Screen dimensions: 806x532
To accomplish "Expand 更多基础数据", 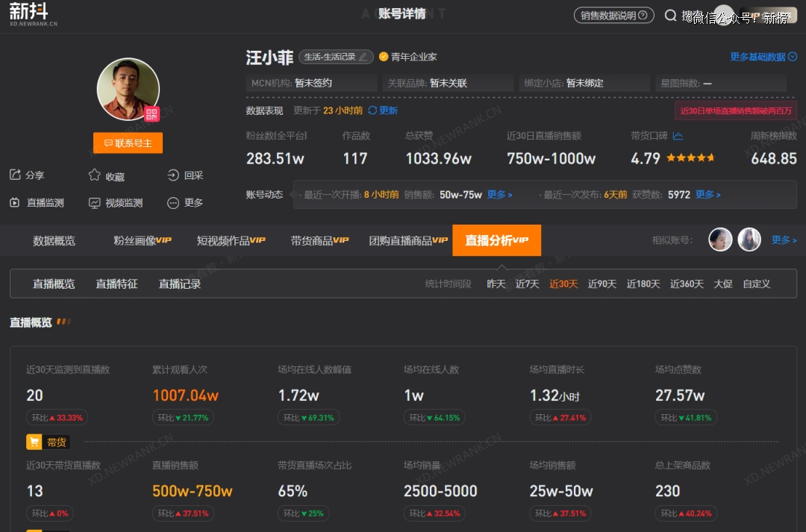I will pyautogui.click(x=763, y=57).
